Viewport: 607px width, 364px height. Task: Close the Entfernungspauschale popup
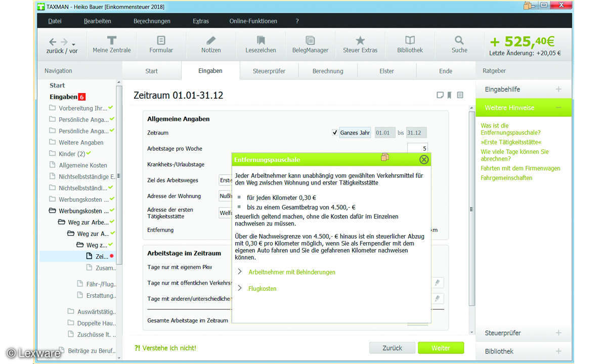pos(424,160)
